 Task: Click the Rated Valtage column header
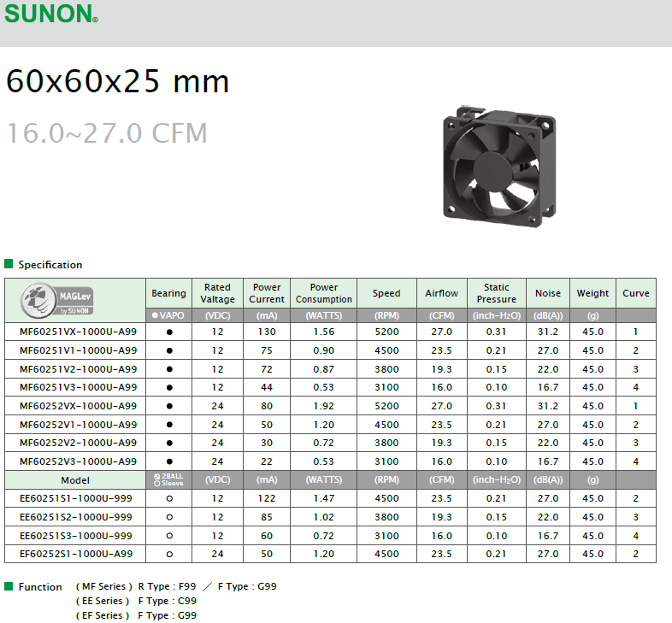pos(218,293)
